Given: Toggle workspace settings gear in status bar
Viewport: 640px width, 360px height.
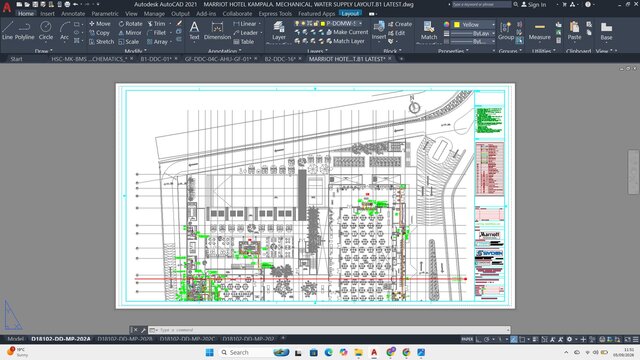Looking at the screenshot, I should click(x=569, y=339).
